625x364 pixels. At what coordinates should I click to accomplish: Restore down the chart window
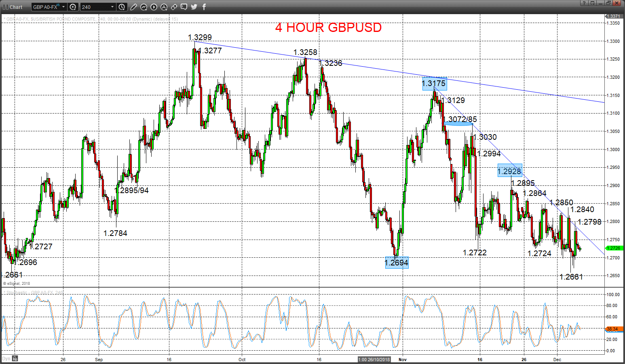click(608, 3)
